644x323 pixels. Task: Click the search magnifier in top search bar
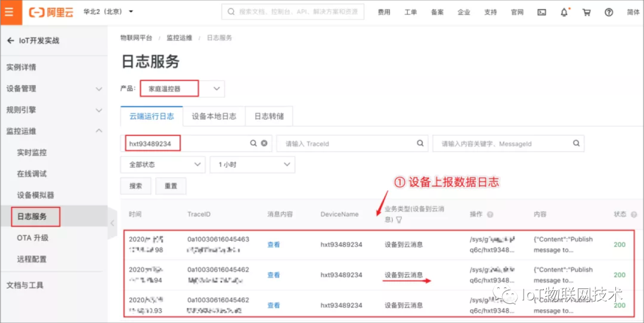click(x=231, y=12)
